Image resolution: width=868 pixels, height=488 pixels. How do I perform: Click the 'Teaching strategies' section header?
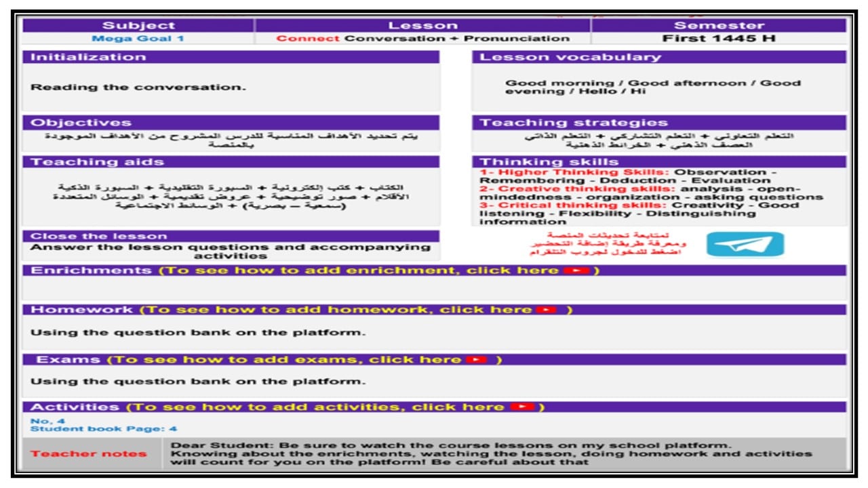coord(659,123)
